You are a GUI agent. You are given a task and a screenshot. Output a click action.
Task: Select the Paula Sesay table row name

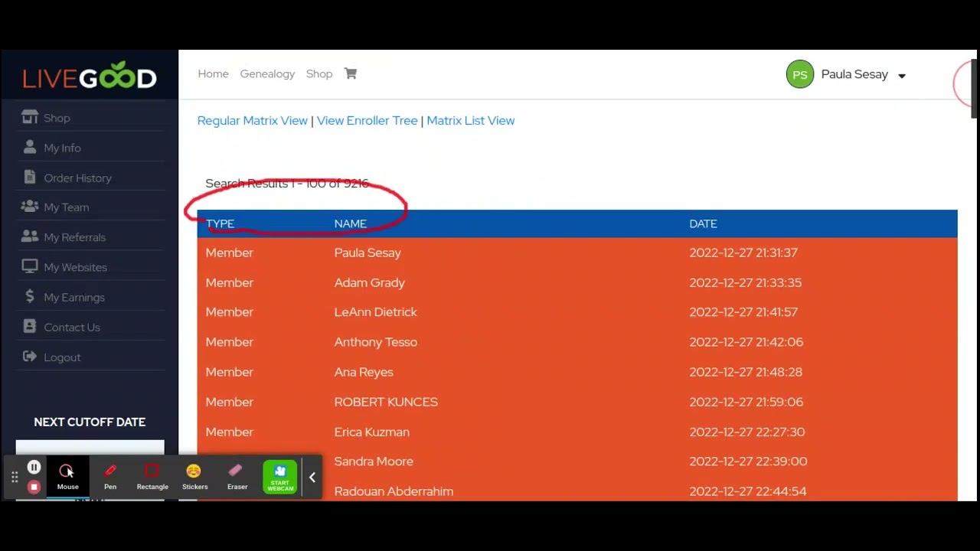pos(367,253)
